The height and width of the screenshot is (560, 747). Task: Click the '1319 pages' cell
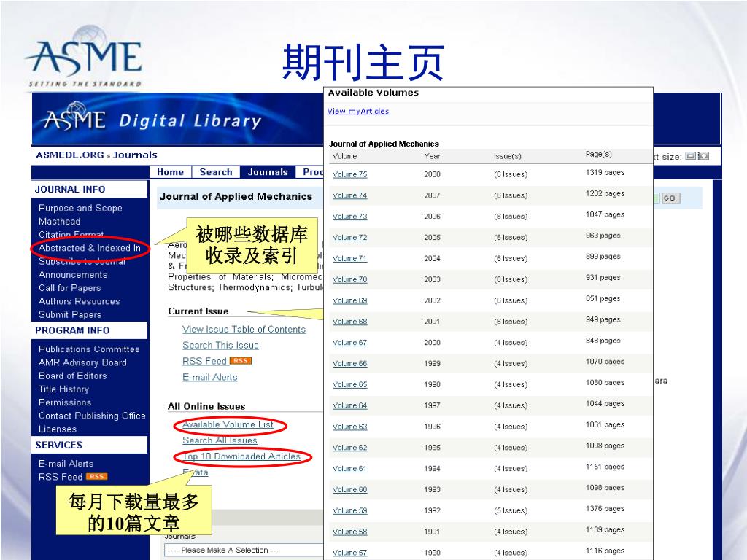tap(605, 172)
